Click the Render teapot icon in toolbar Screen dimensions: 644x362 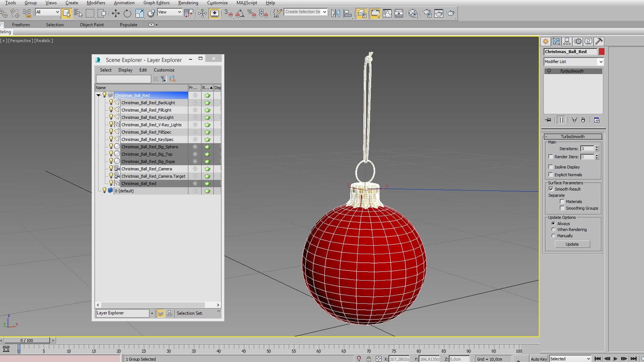(x=451, y=13)
